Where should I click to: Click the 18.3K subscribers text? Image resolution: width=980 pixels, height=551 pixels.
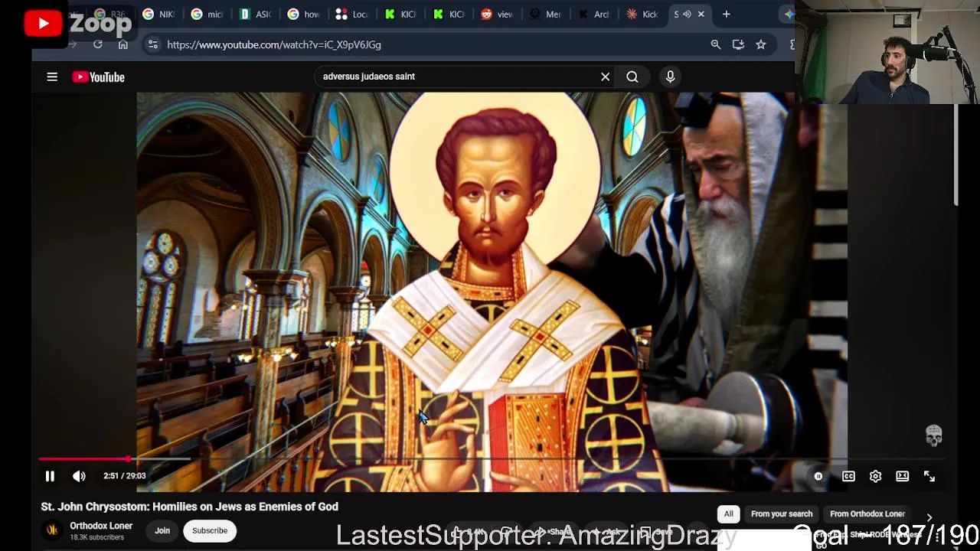coord(97,537)
